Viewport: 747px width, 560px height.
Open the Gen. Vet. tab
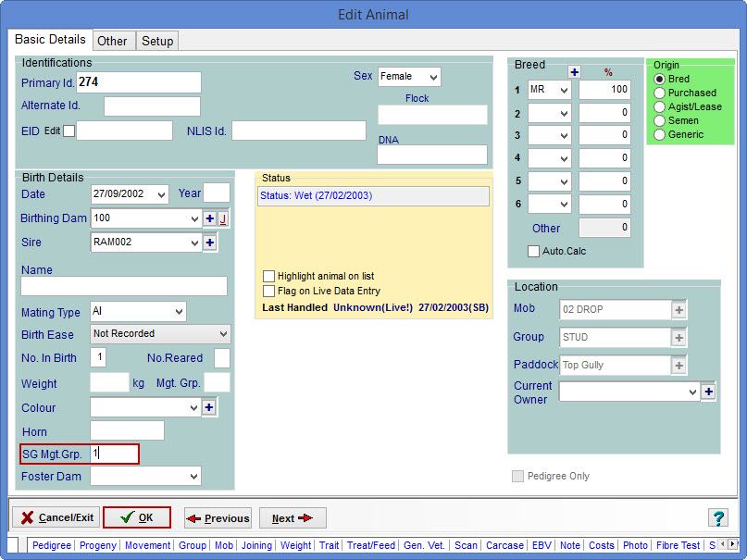point(424,545)
